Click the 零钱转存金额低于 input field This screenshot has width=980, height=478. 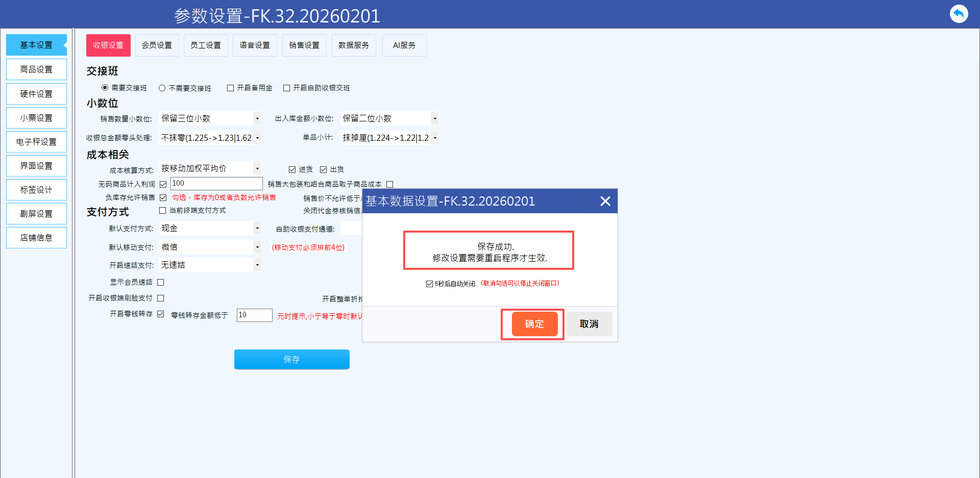coord(254,315)
